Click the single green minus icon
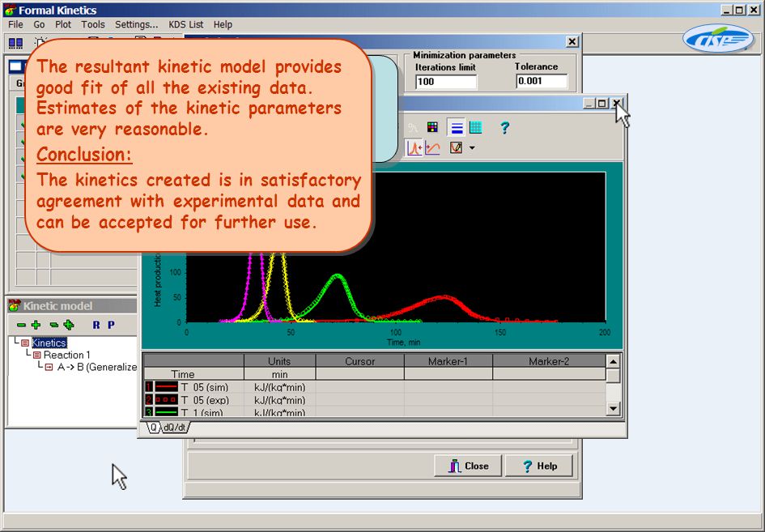Image resolution: width=765 pixels, height=532 pixels. 21,325
